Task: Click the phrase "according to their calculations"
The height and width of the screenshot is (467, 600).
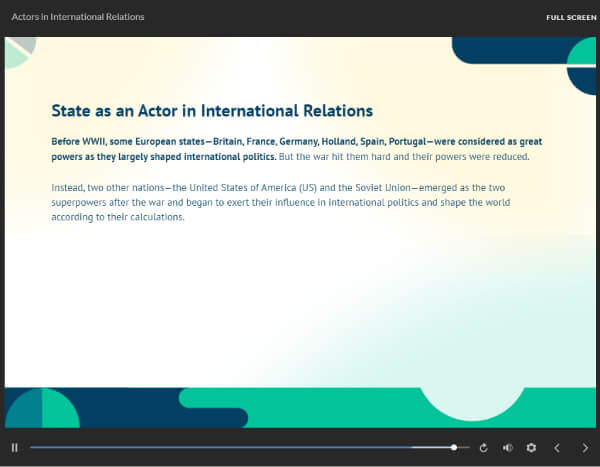Action: (x=117, y=217)
